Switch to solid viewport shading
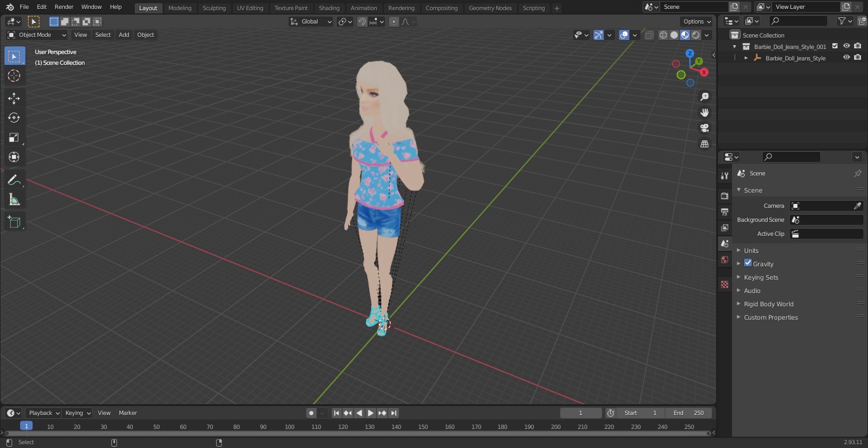Image resolution: width=868 pixels, height=448 pixels. [674, 35]
